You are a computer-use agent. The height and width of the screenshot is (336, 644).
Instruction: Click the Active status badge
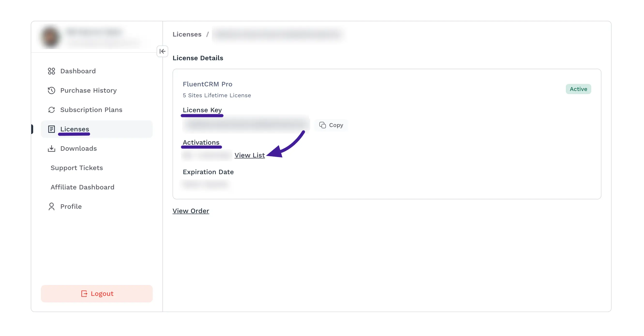[x=578, y=89]
